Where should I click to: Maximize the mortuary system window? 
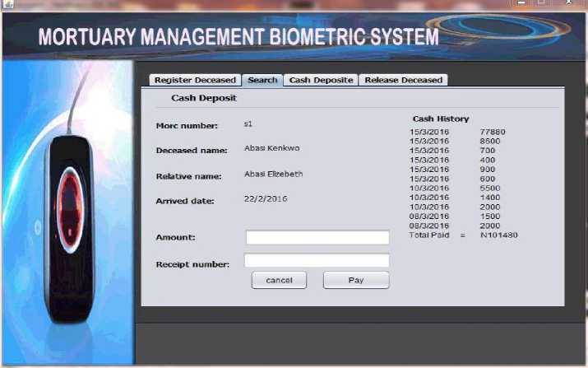(x=541, y=3)
